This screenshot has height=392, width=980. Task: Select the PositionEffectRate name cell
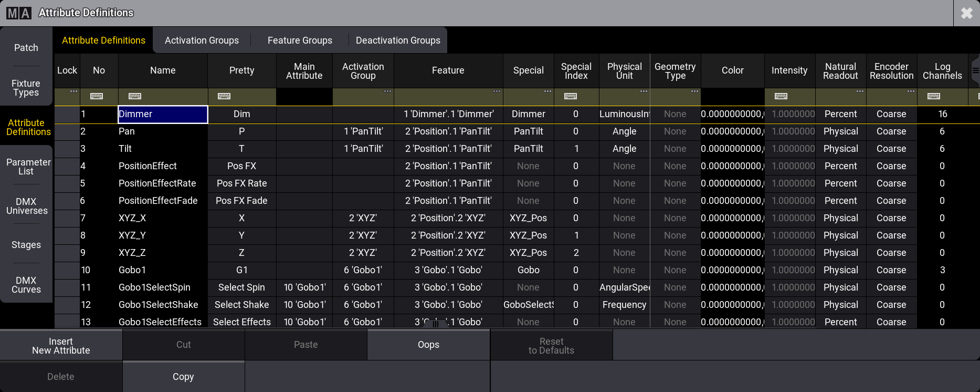pyautogui.click(x=163, y=183)
